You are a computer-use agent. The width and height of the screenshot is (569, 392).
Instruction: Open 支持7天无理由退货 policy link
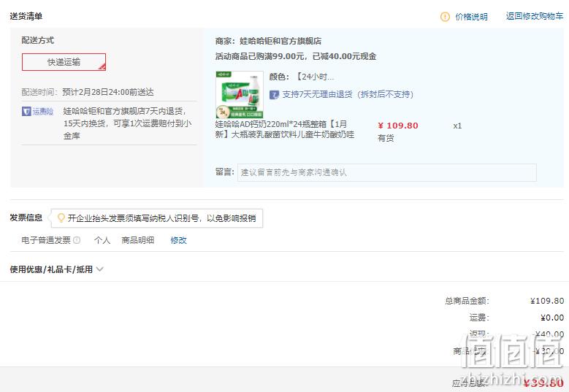click(348, 95)
